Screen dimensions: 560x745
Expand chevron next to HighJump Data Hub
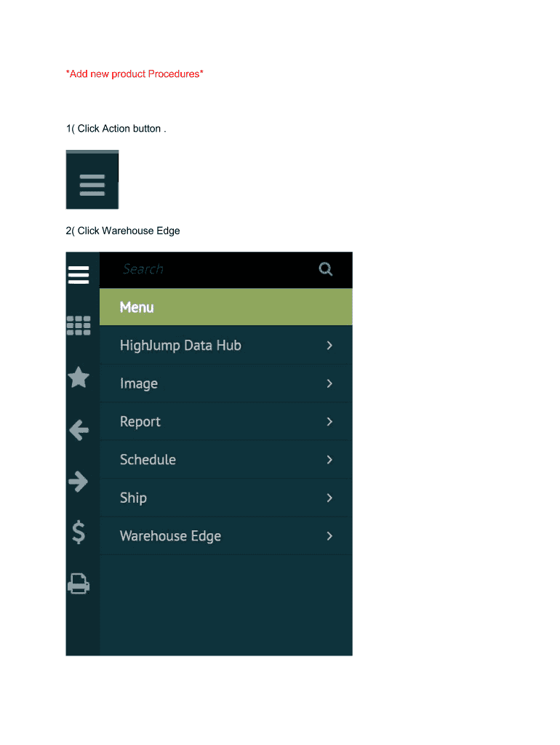coord(329,346)
